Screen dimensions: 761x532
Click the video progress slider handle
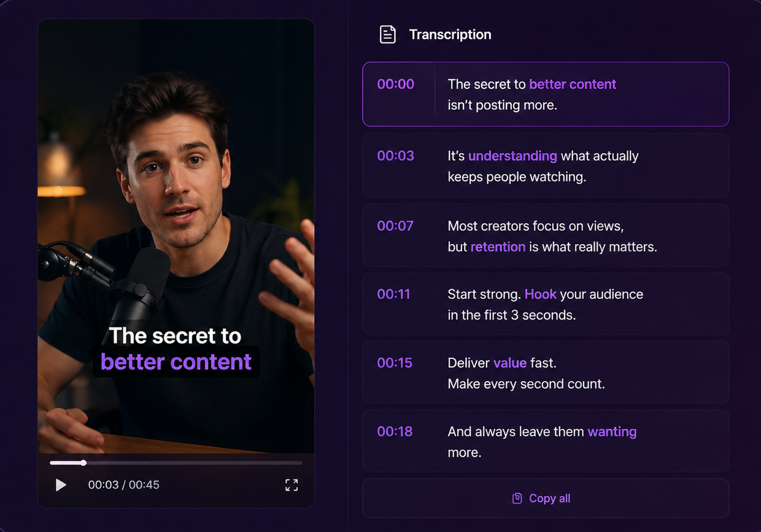tap(83, 463)
